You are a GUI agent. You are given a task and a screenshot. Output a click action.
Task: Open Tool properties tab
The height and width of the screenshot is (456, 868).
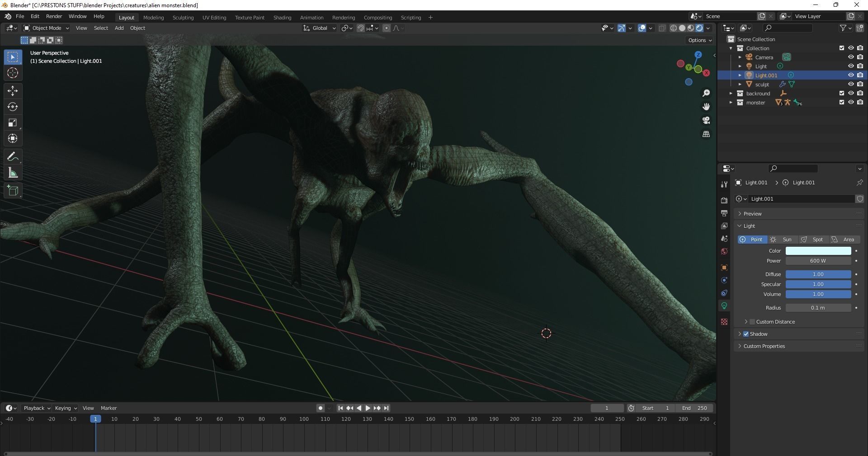click(724, 184)
